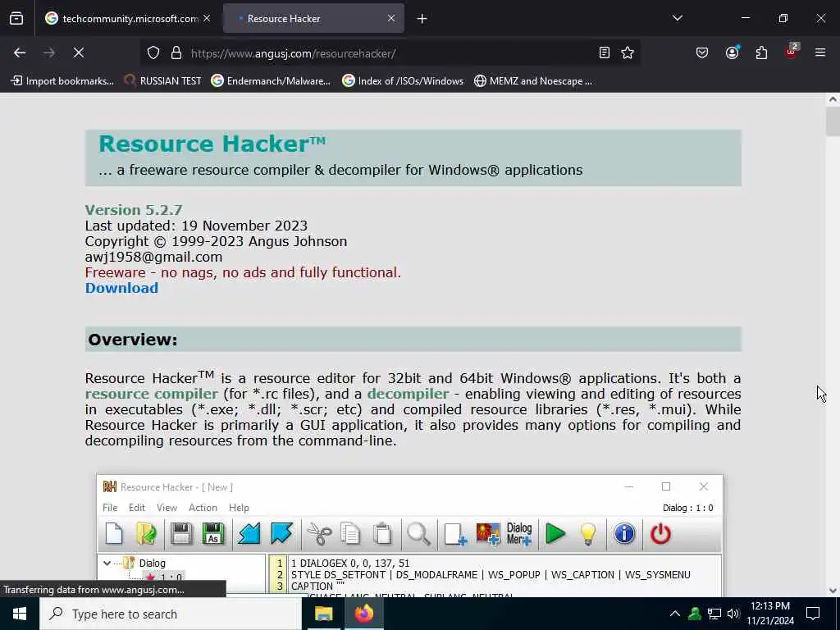Open Index of /ISOs/Windows bookmark
This screenshot has width=840, height=630.
pyautogui.click(x=403, y=81)
